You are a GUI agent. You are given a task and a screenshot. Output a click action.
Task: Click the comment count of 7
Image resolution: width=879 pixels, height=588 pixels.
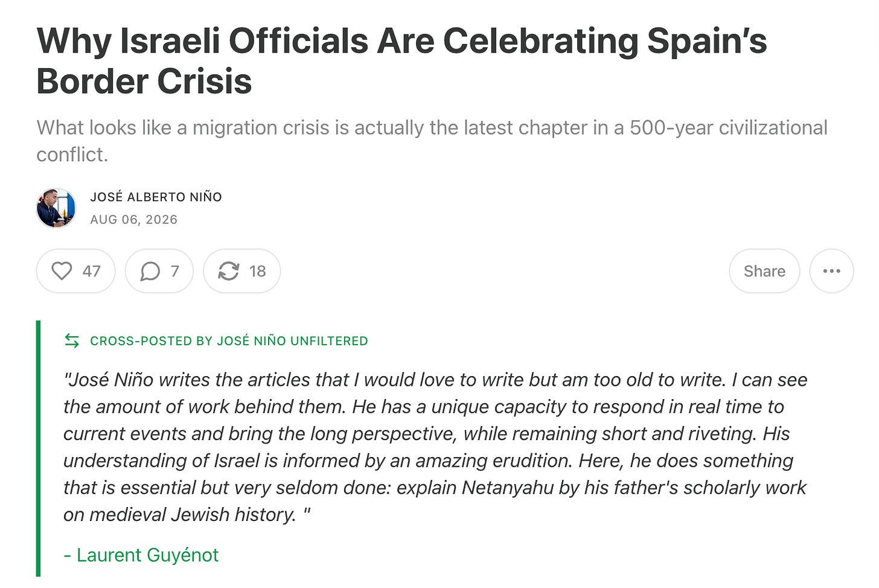pyautogui.click(x=174, y=271)
